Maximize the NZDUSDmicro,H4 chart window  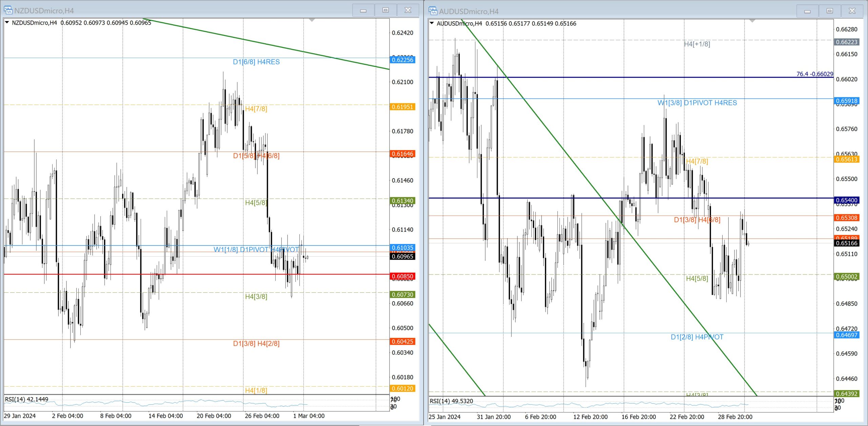[x=386, y=10]
